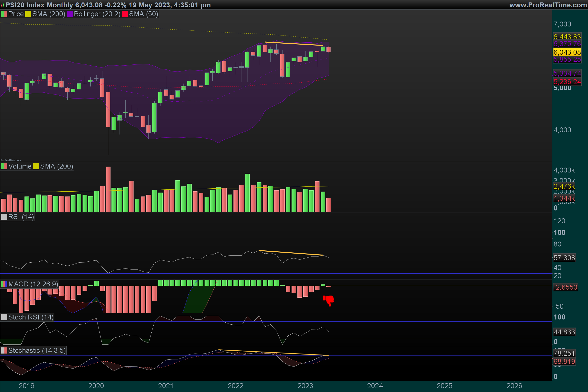The image size is (588, 392).
Task: Click the small icon before PSI20 title
Action: 2,5
